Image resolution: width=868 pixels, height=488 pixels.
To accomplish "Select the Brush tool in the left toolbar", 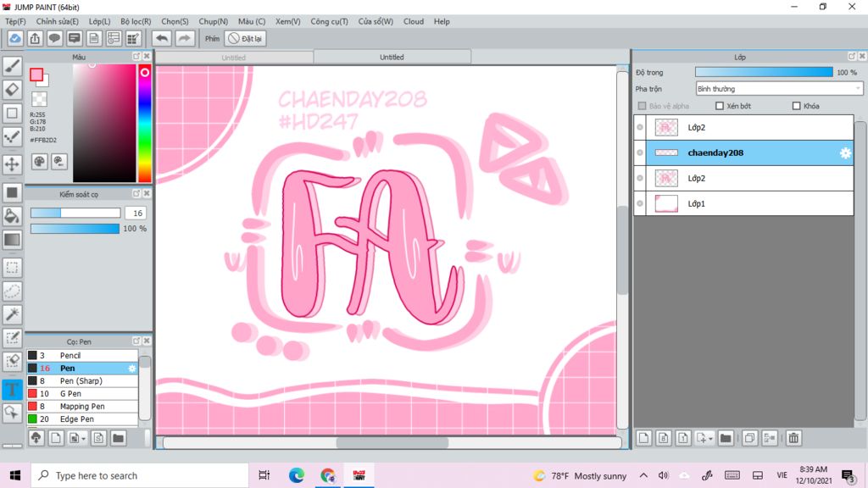I will click(12, 66).
